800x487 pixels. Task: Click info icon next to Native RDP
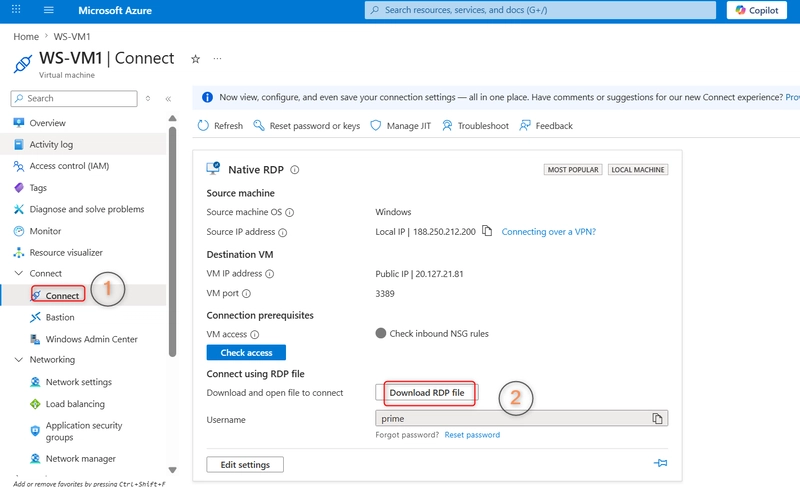tap(294, 170)
